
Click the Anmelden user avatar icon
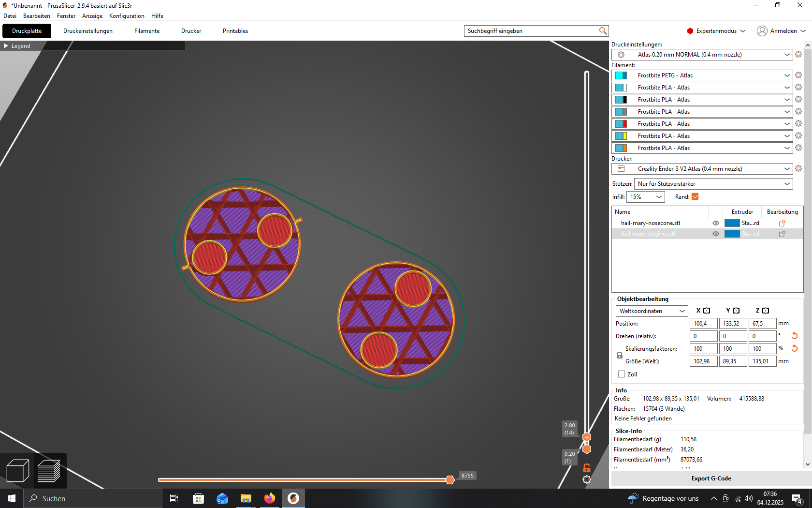point(762,31)
